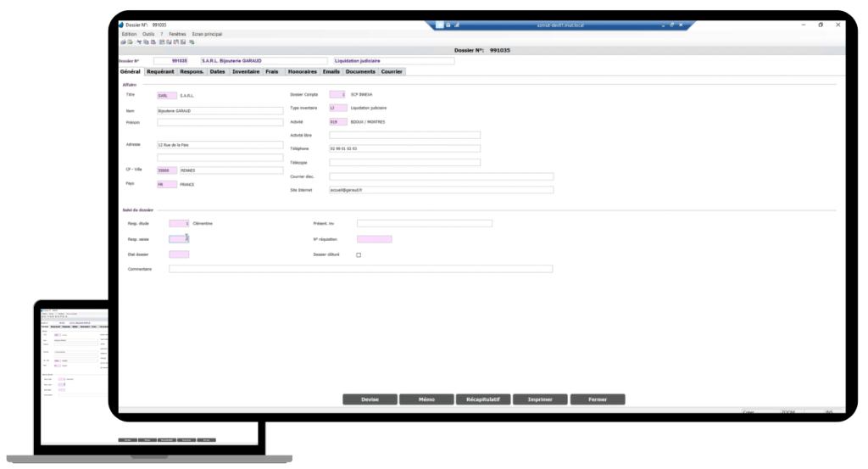Switch to the Emails tab
This screenshot has width=868, height=469.
pyautogui.click(x=331, y=71)
